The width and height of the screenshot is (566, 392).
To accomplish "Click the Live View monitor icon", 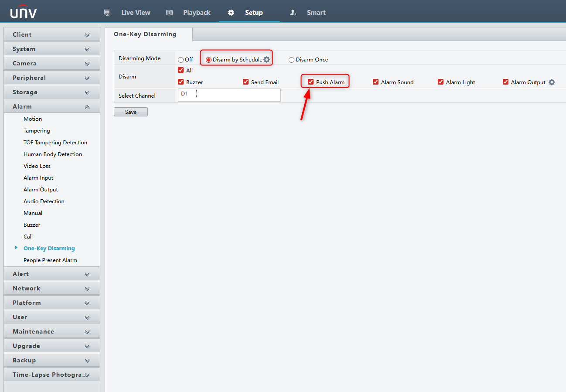I will pos(107,13).
